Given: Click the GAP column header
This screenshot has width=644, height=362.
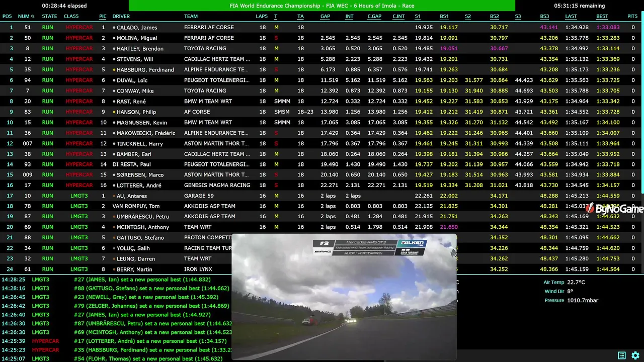Looking at the screenshot, I should 326,17.
